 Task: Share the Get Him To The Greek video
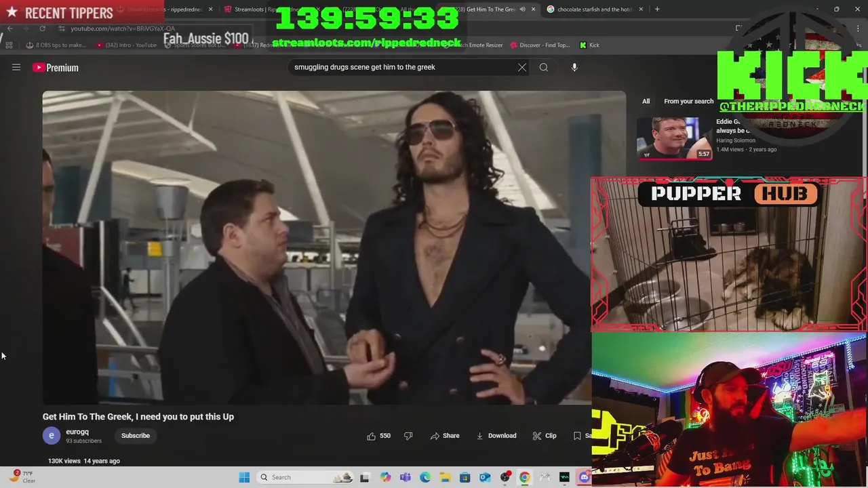pos(445,436)
